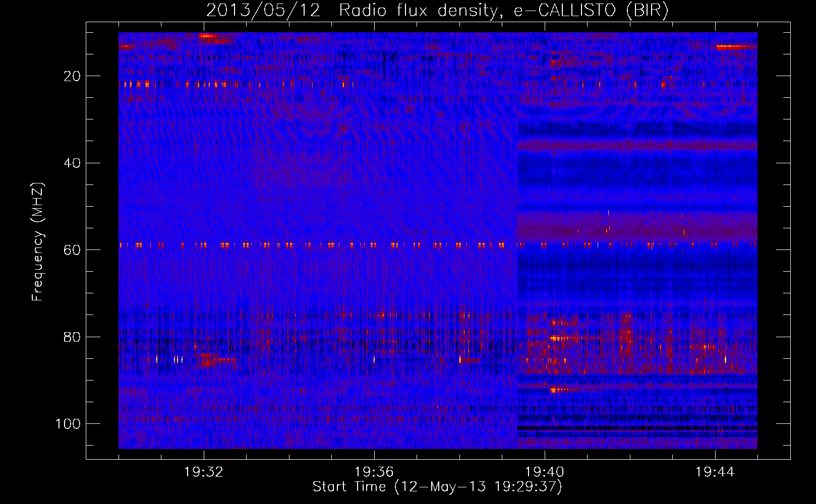Click the 'Frequency (MHZ)' axis label

click(38, 242)
